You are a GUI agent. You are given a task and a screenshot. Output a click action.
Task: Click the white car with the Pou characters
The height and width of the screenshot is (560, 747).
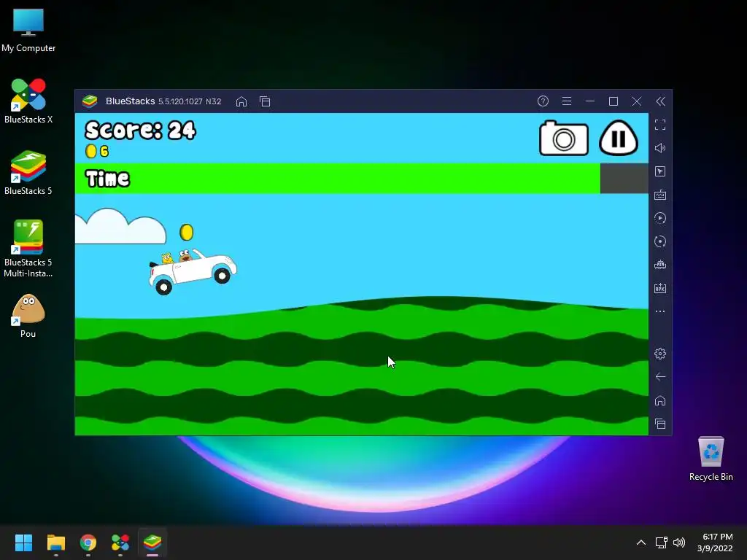[x=193, y=271]
